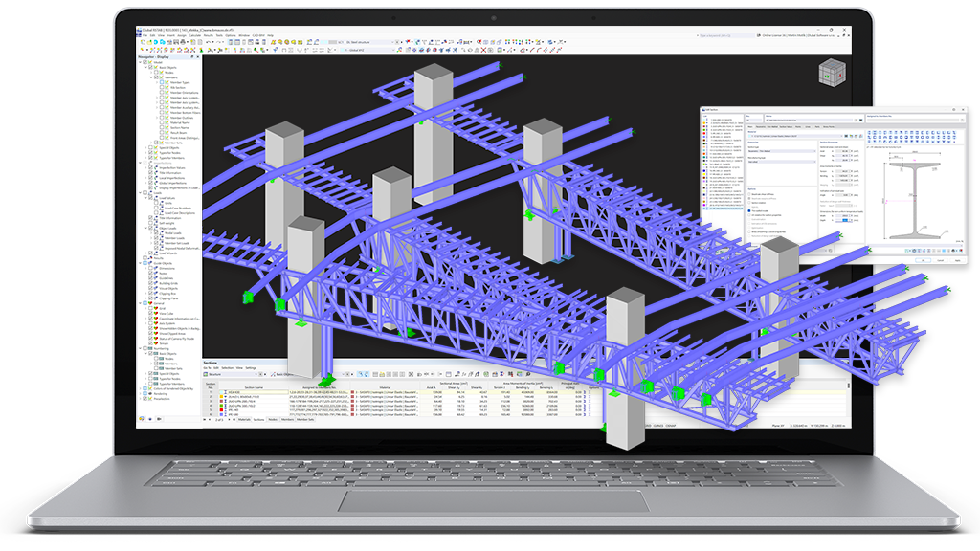Create a new model with the New toolbar icon
Image resolution: width=980 pixels, height=551 pixels.
coord(144,42)
